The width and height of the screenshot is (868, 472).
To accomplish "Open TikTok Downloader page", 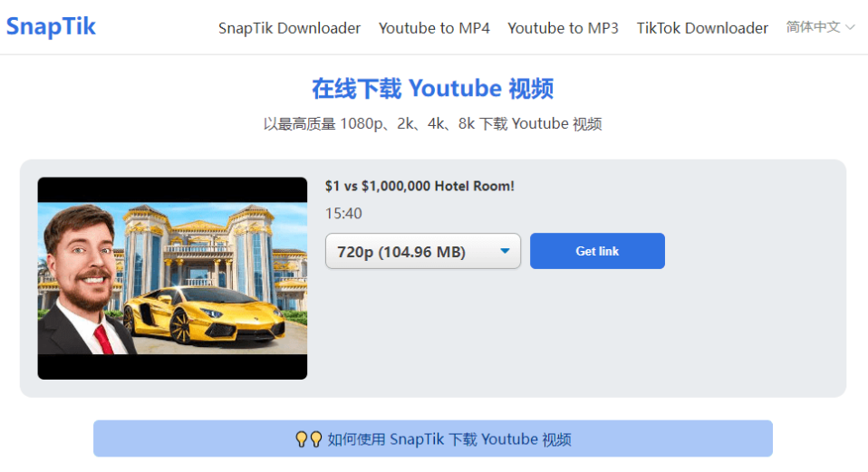I will (702, 28).
